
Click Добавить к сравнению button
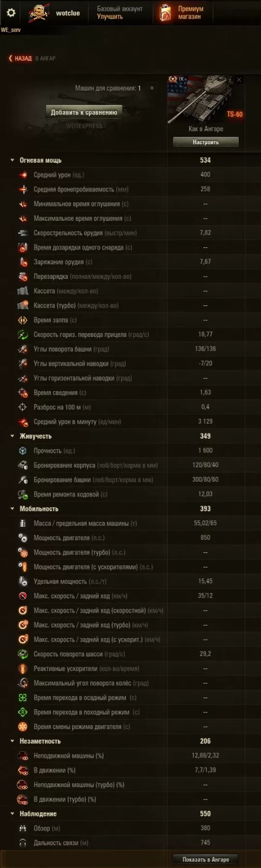(x=84, y=112)
